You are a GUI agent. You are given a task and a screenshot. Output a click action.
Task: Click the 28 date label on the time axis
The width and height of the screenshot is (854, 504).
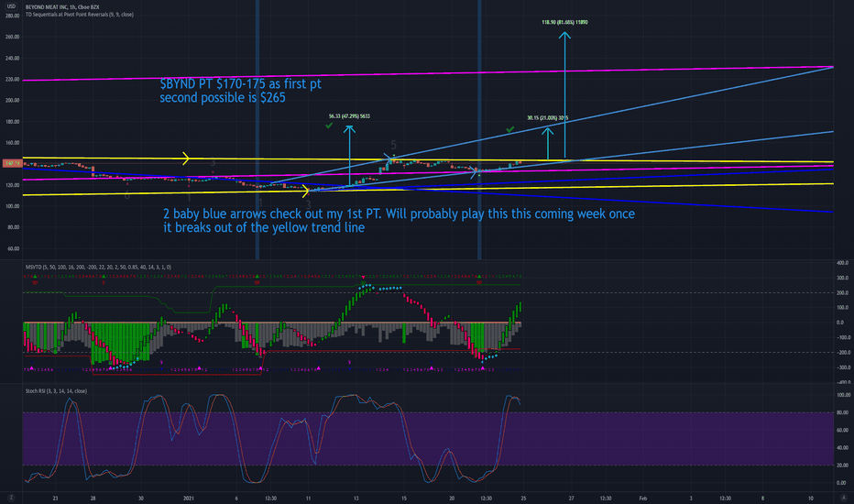93,498
